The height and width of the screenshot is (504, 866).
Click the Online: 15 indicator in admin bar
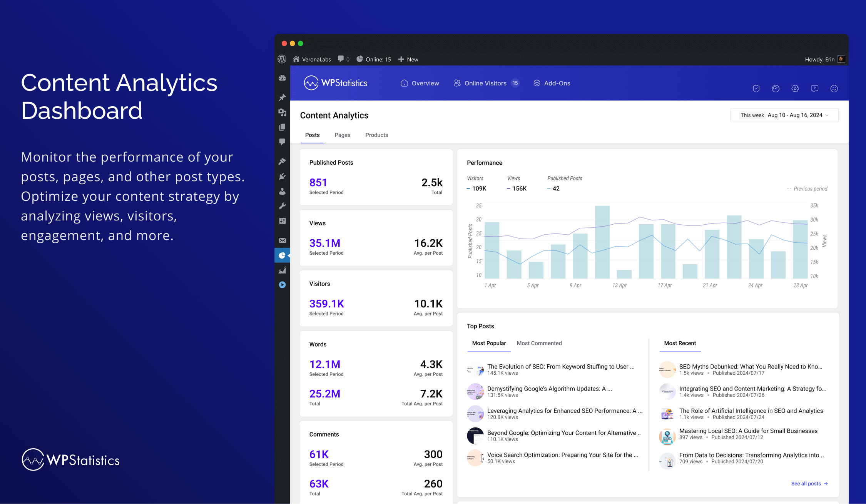373,59
